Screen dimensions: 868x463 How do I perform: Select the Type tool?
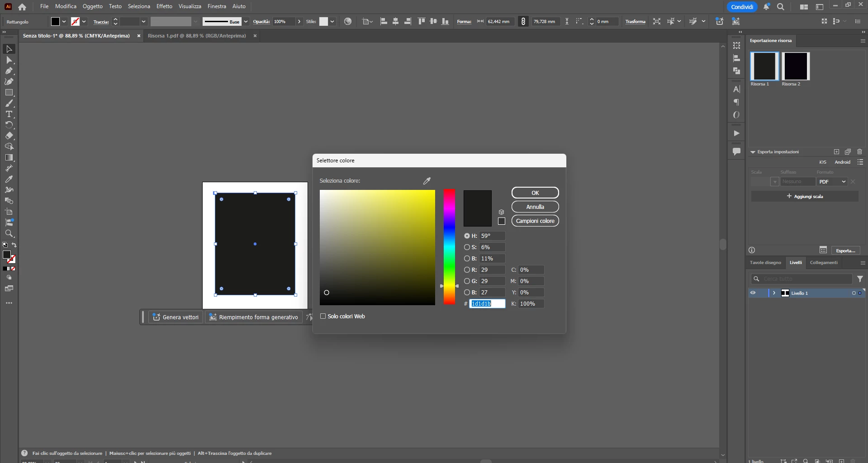(9, 114)
